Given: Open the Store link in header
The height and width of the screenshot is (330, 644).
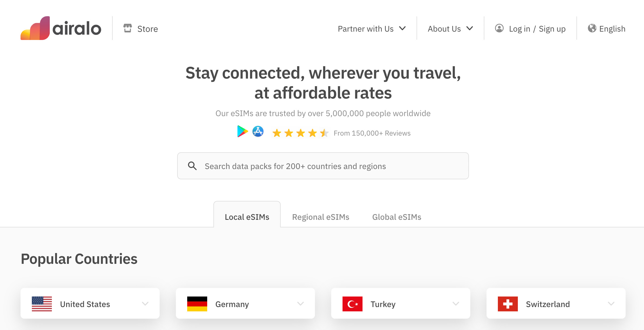Looking at the screenshot, I should coord(147,29).
